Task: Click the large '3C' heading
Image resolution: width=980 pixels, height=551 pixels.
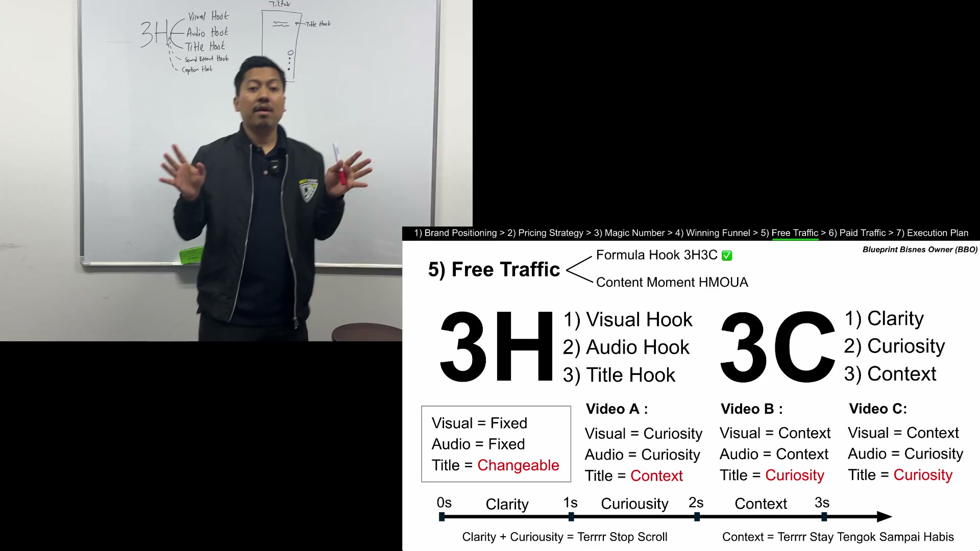Action: (777, 347)
